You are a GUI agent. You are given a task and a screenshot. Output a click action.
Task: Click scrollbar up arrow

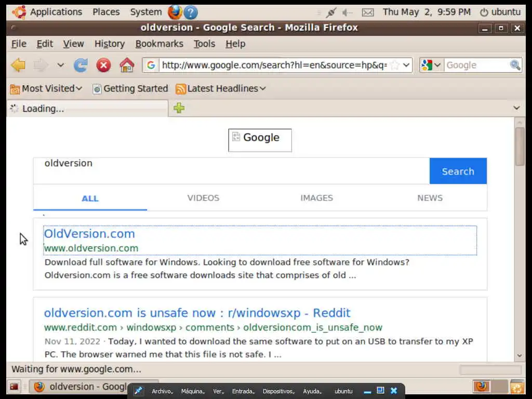pyautogui.click(x=520, y=122)
